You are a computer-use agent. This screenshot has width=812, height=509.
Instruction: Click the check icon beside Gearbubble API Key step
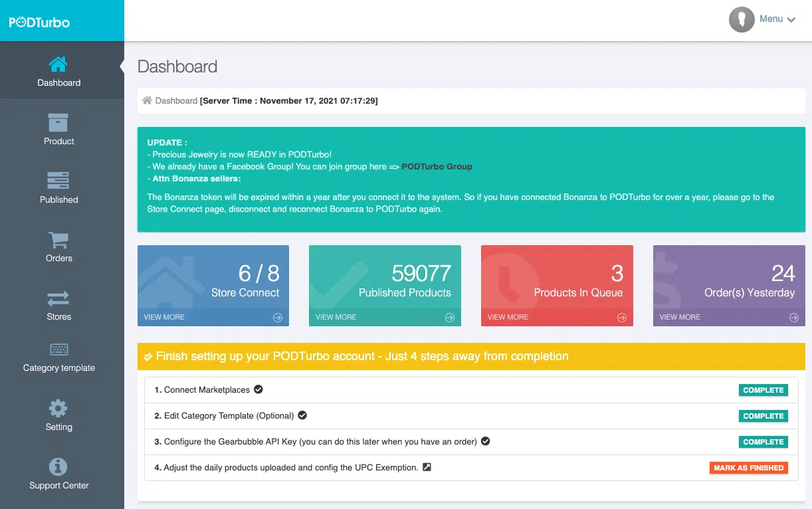coord(485,441)
